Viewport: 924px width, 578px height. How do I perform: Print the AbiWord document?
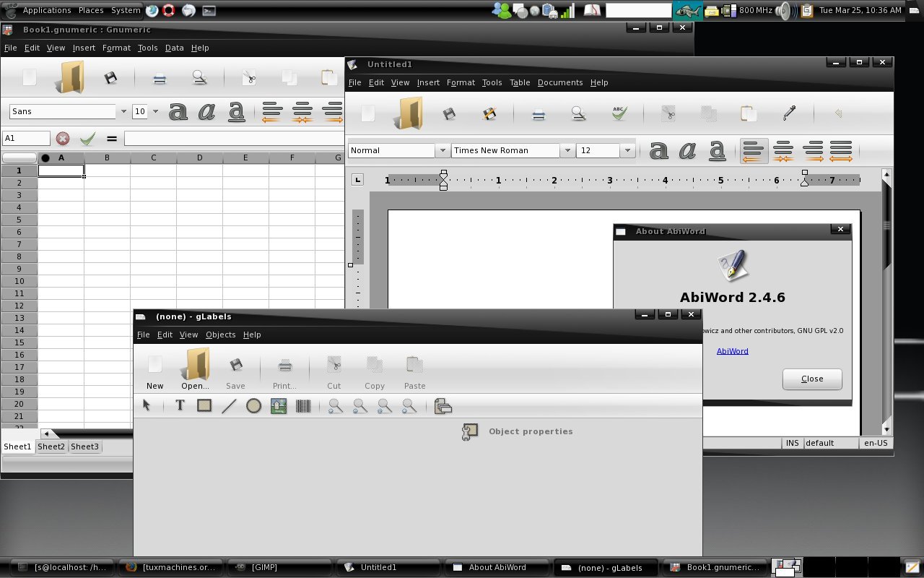pyautogui.click(x=539, y=114)
